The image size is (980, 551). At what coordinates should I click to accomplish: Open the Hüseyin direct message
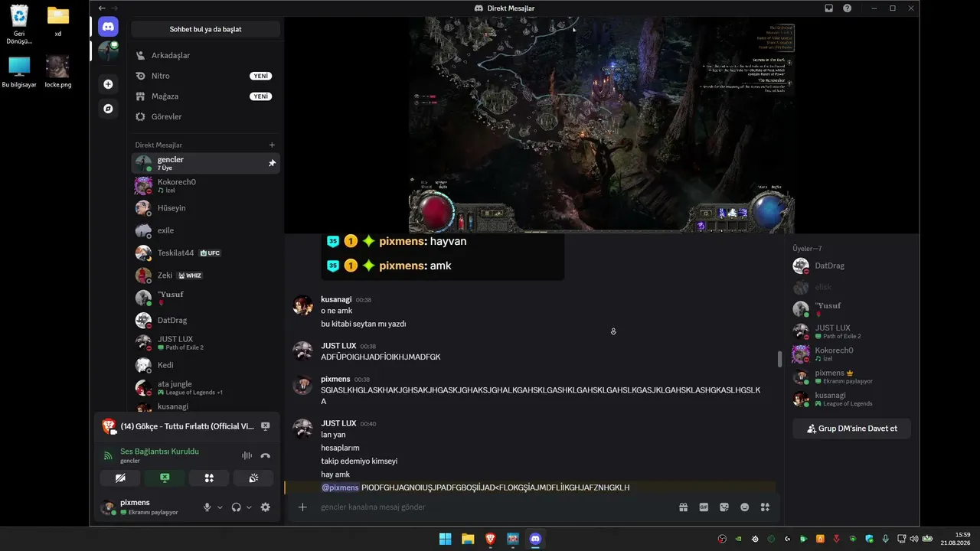coord(205,208)
